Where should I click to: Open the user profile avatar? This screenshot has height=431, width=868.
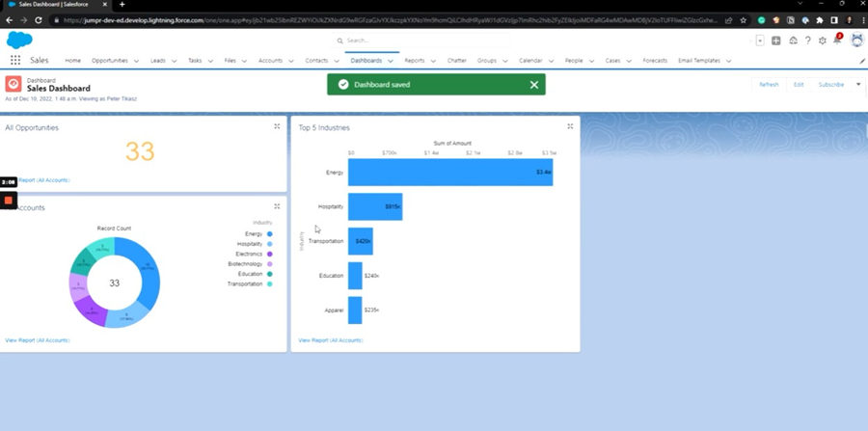coord(857,40)
